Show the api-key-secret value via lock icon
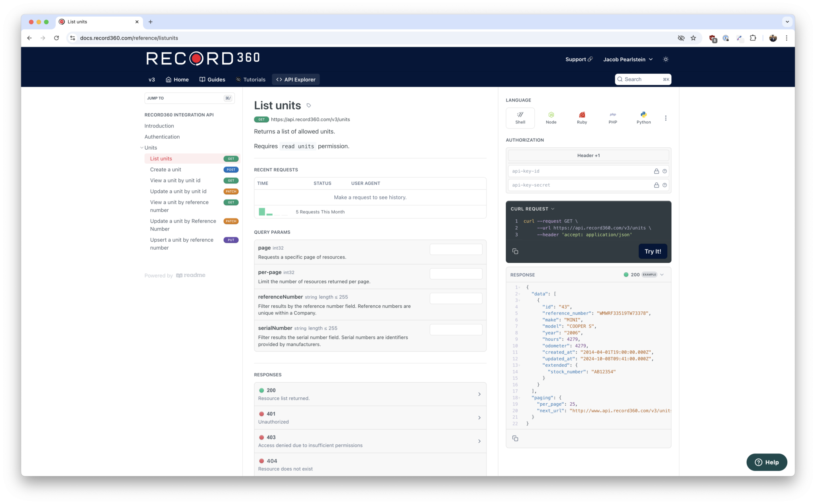 coord(656,185)
